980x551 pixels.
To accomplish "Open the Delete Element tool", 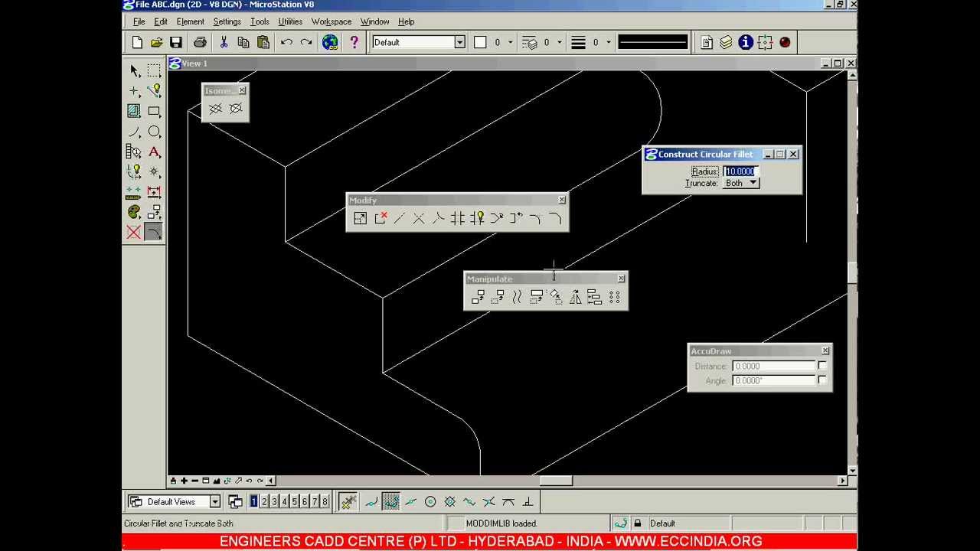I will tap(134, 232).
